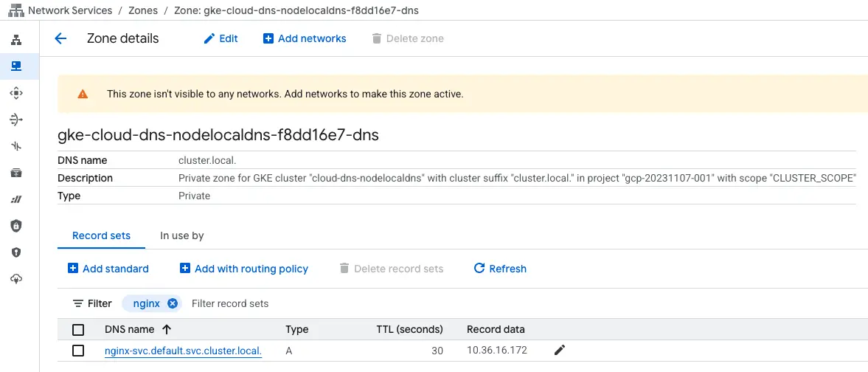The height and width of the screenshot is (372, 868).
Task: Click the Filter list icon
Action: [77, 303]
